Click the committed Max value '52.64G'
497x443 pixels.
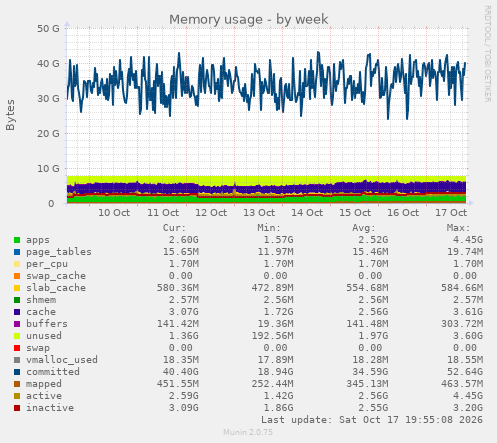pos(465,372)
